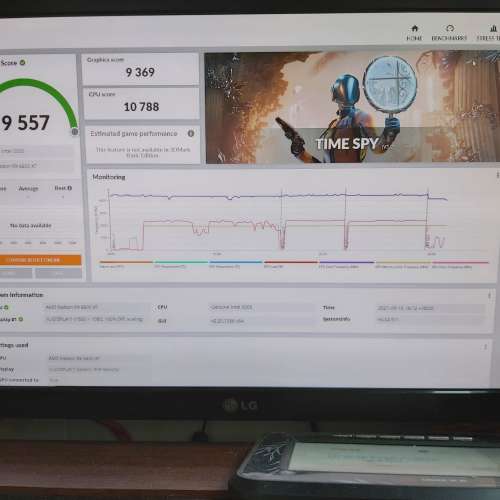Image resolution: width=500 pixels, height=500 pixels.
Task: Click the GPU value under Settings used
Action: (100, 358)
